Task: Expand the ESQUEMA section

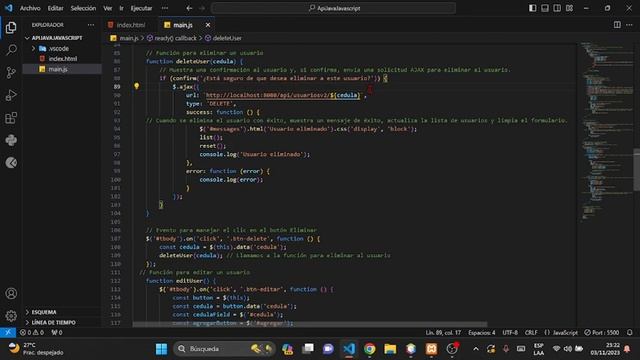Action: 44,312
